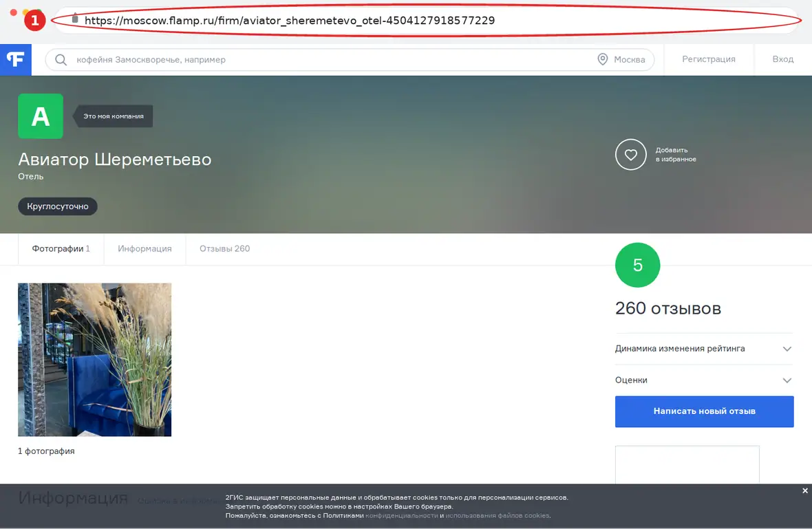Click Написать новый отзыв button

pos(704,411)
